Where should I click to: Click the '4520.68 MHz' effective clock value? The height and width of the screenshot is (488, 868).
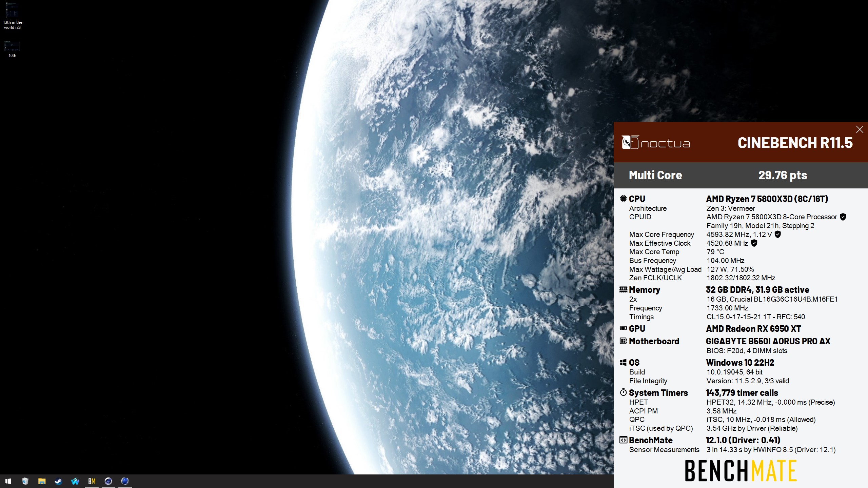tap(727, 243)
